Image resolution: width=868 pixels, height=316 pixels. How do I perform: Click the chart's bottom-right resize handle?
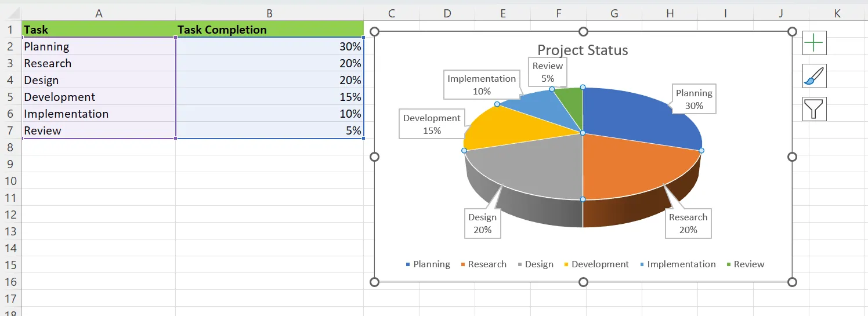click(x=793, y=282)
